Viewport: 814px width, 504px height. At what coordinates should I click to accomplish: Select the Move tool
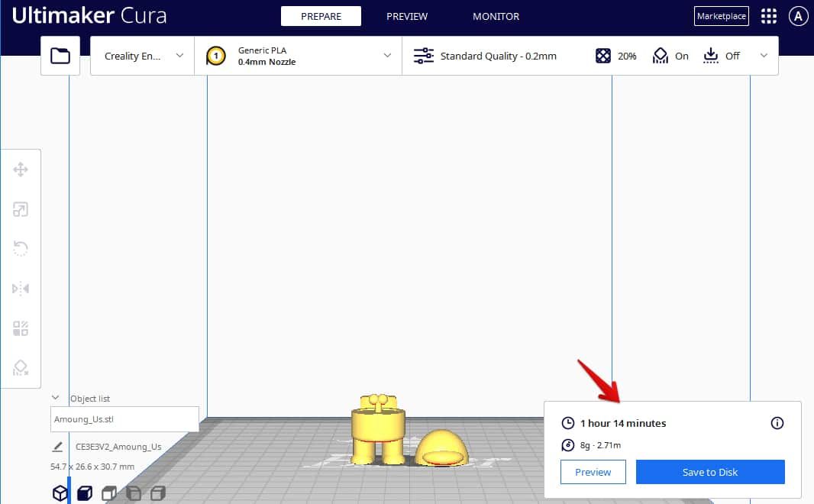tap(21, 170)
